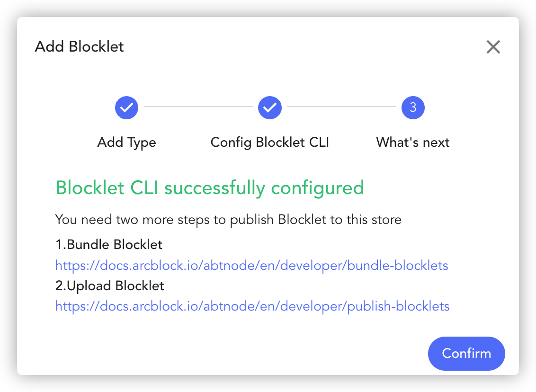Image resolution: width=536 pixels, height=392 pixels.
Task: Click the word Blocklet in green heading
Action: click(x=90, y=187)
